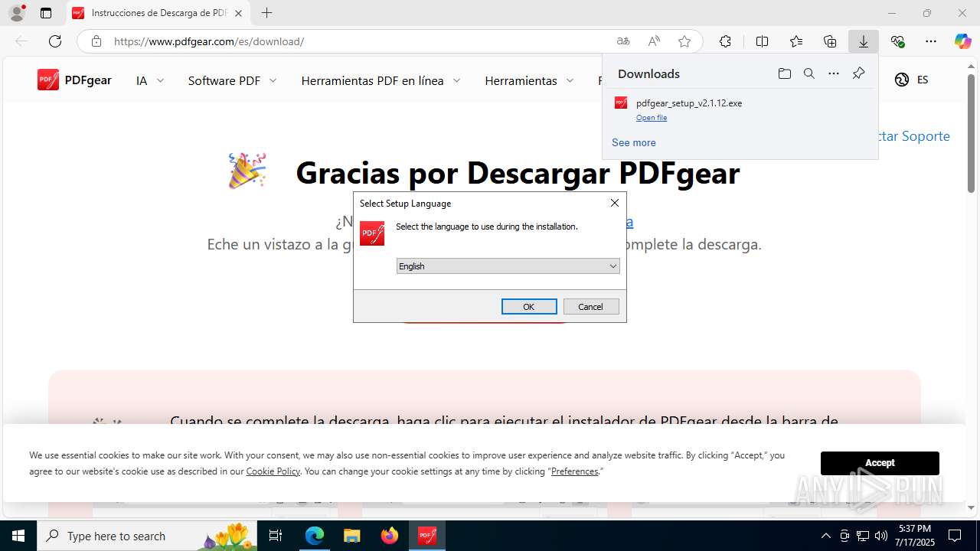Open cookie Preferences link
Viewport: 980px width, 551px height.
[x=574, y=471]
